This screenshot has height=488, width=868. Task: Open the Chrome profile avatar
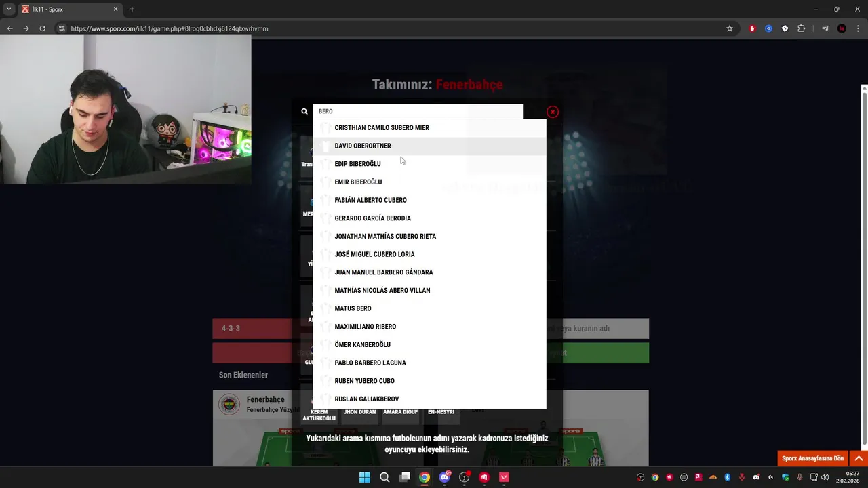842,28
